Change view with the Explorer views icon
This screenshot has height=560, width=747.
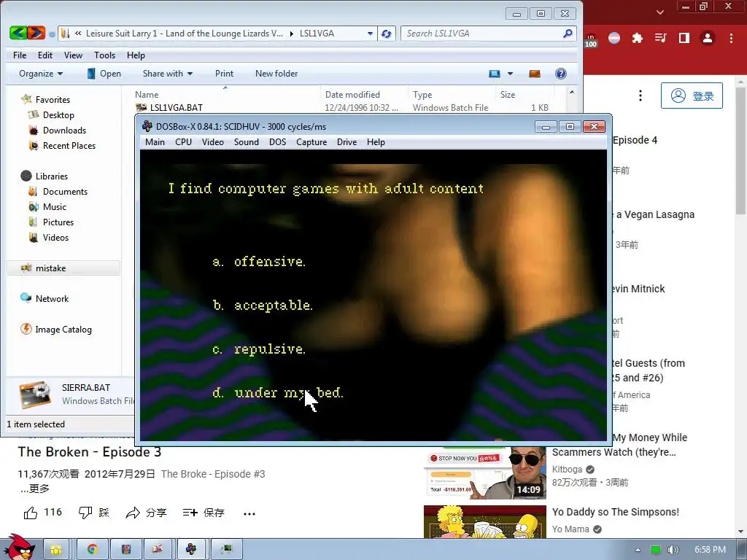point(495,74)
